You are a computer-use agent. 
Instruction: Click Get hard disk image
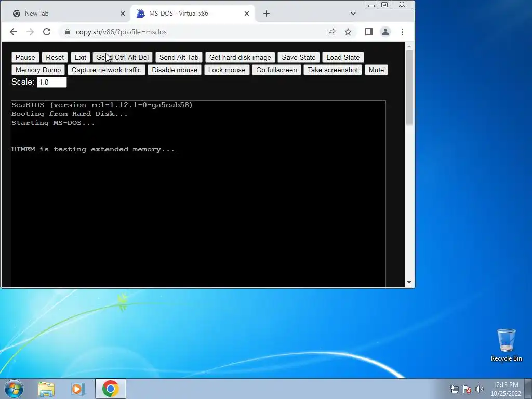click(x=240, y=57)
